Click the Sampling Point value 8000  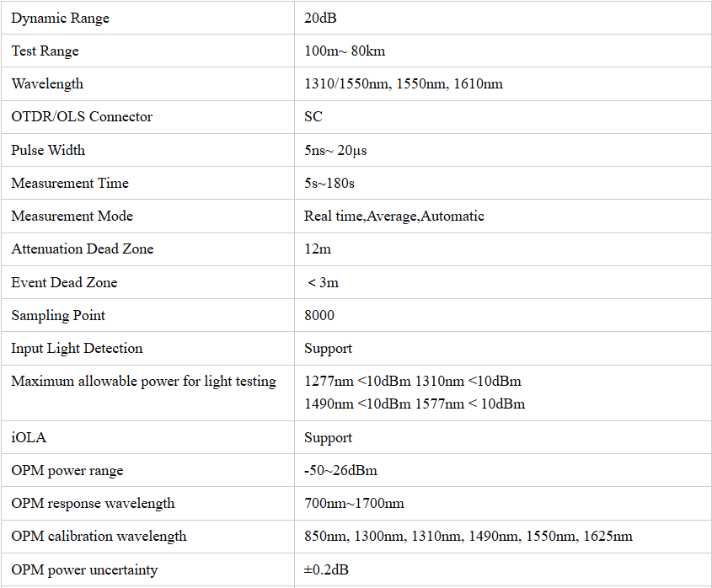pyautogui.click(x=319, y=315)
